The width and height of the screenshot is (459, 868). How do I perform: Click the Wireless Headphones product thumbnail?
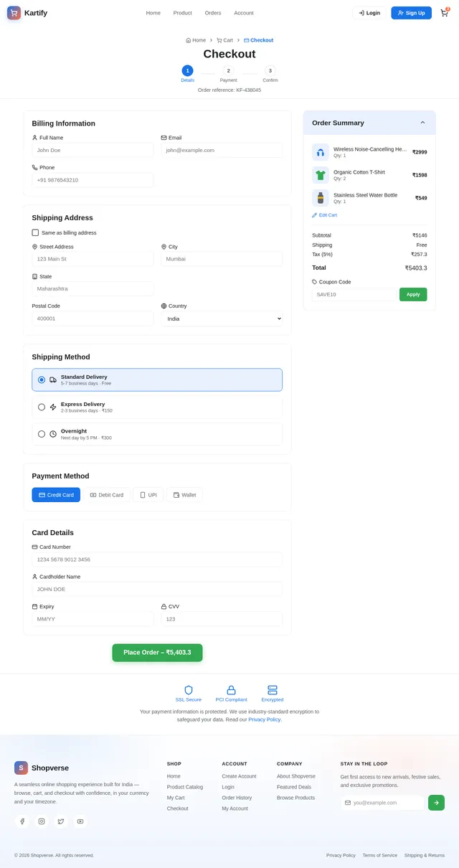pos(321,152)
